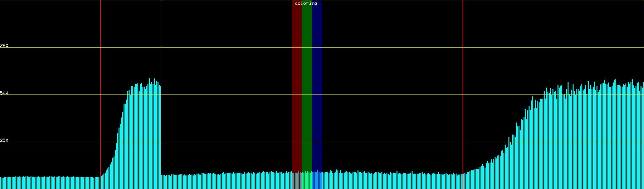Click the right red vertical marker line
The width and height of the screenshot is (644, 189).
click(463, 63)
